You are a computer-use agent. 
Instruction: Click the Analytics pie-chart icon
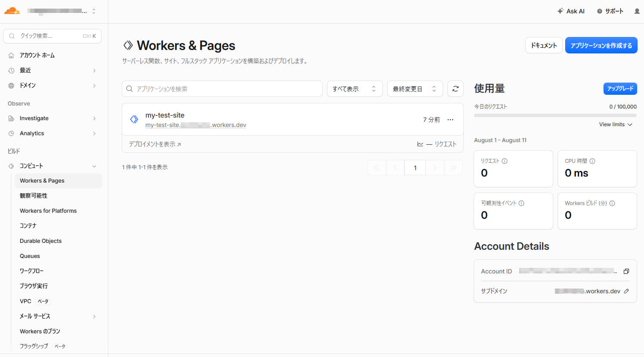(x=11, y=133)
